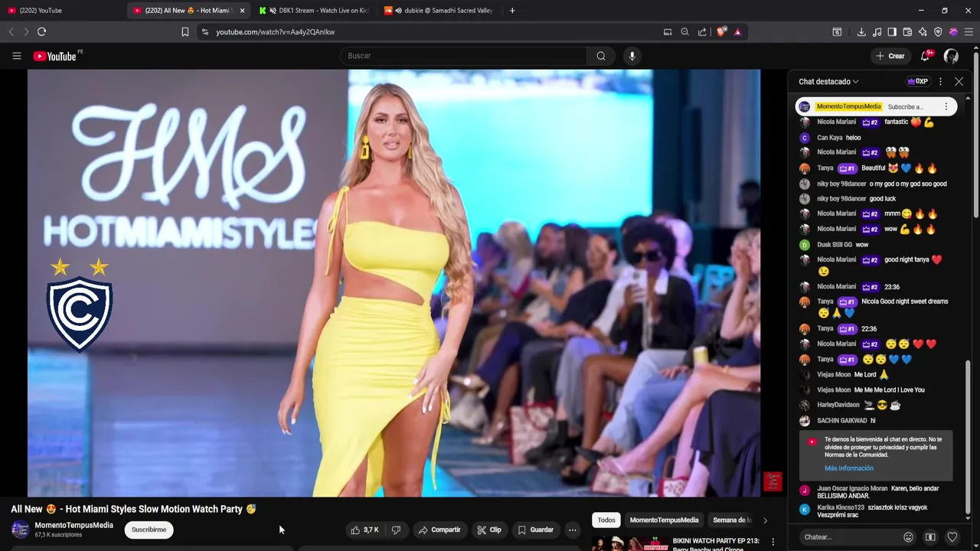980x551 pixels.
Task: Click the Crear button
Action: 890,56
